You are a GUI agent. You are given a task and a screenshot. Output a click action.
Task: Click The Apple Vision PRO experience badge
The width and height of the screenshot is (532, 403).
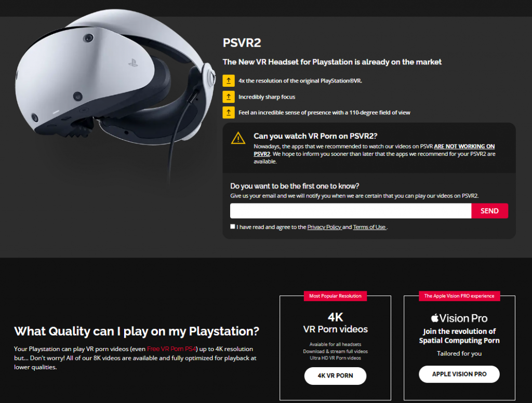(x=459, y=296)
